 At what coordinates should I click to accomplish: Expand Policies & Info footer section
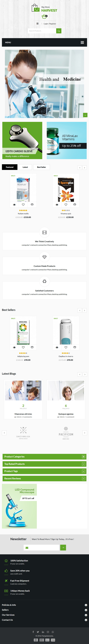coord(44,605)
